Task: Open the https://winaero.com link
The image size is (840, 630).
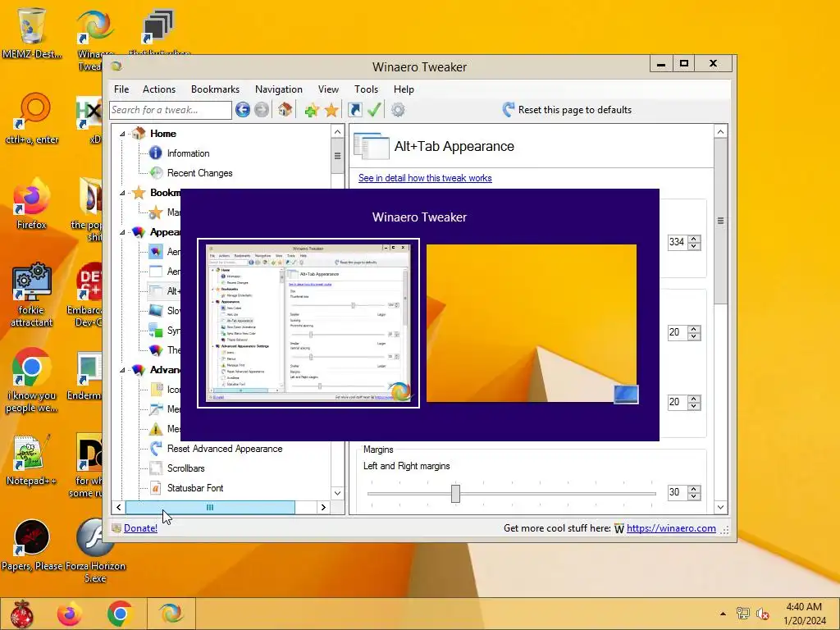Action: [671, 528]
